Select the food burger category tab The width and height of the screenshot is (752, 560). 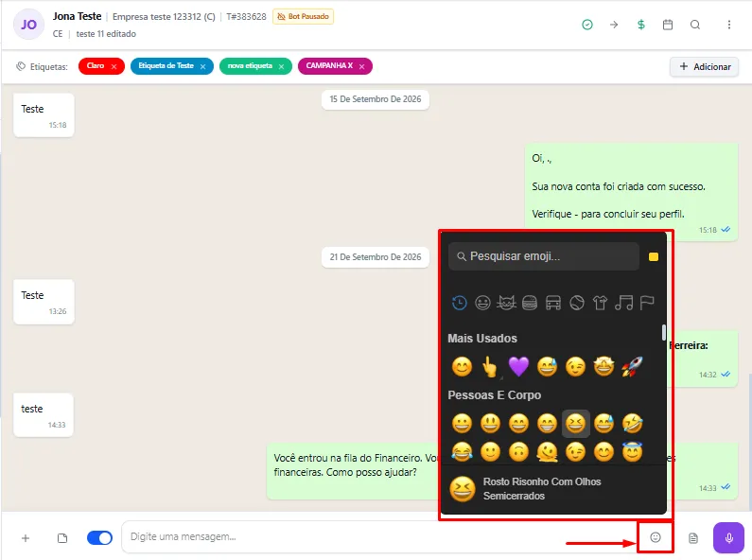530,303
